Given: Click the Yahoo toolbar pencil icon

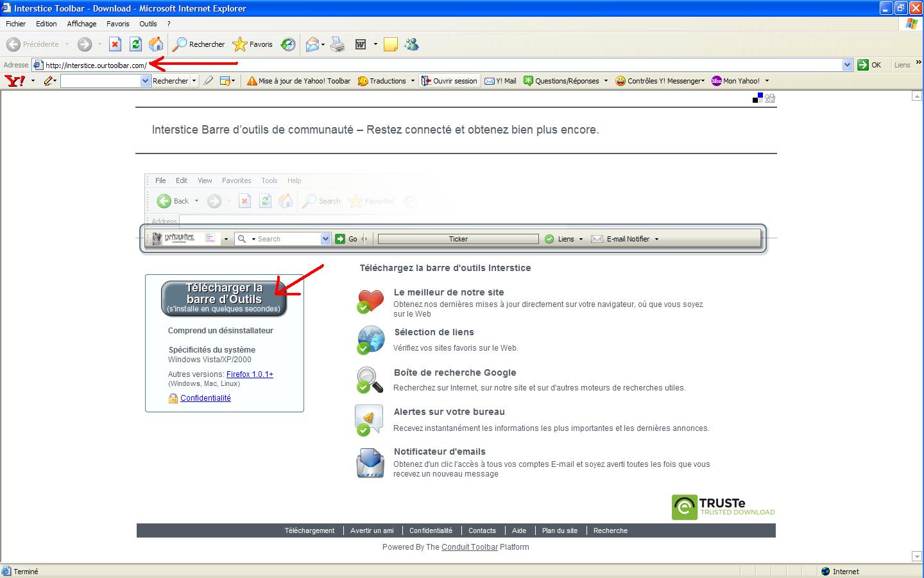Looking at the screenshot, I should tap(49, 81).
